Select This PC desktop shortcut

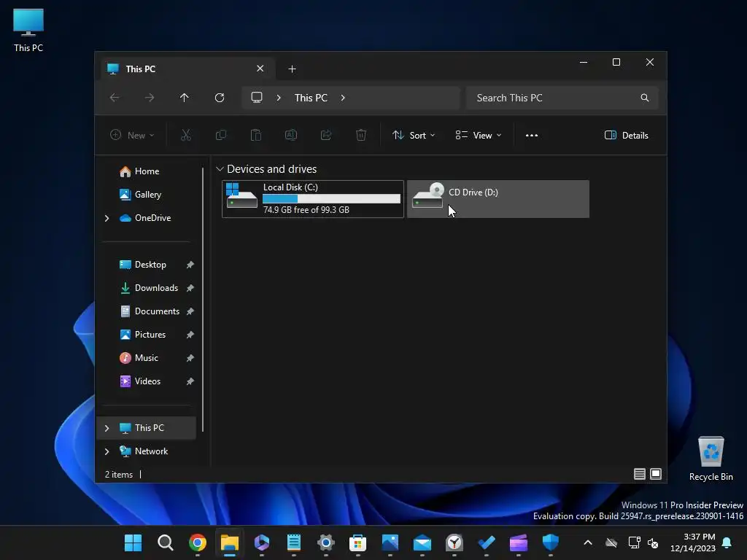tap(28, 31)
